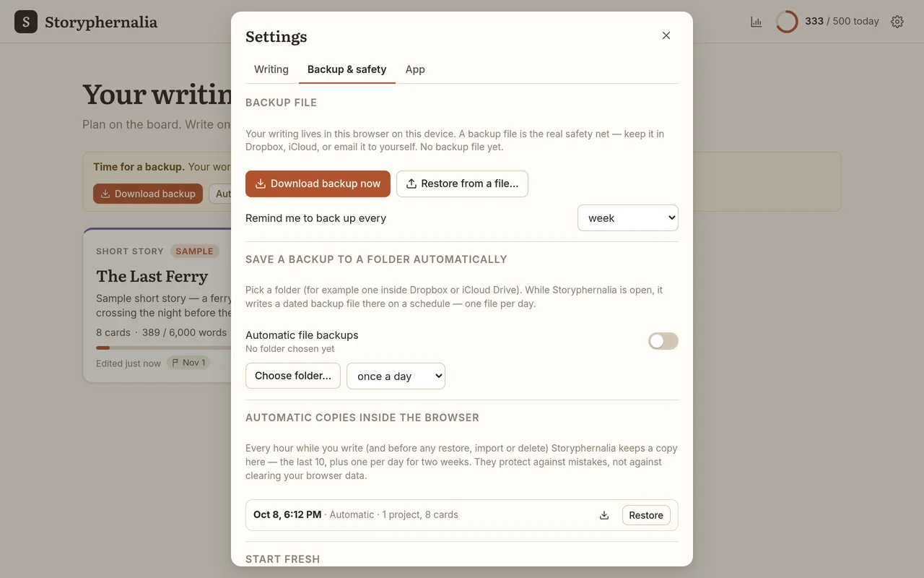Click Choose folder button
This screenshot has height=578, width=924.
tap(293, 376)
